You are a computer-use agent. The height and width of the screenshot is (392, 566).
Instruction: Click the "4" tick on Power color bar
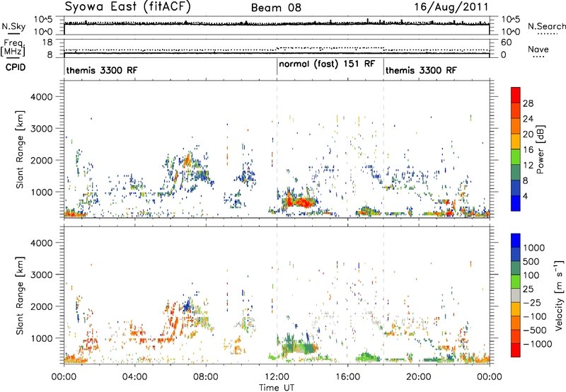pyautogui.click(x=525, y=197)
